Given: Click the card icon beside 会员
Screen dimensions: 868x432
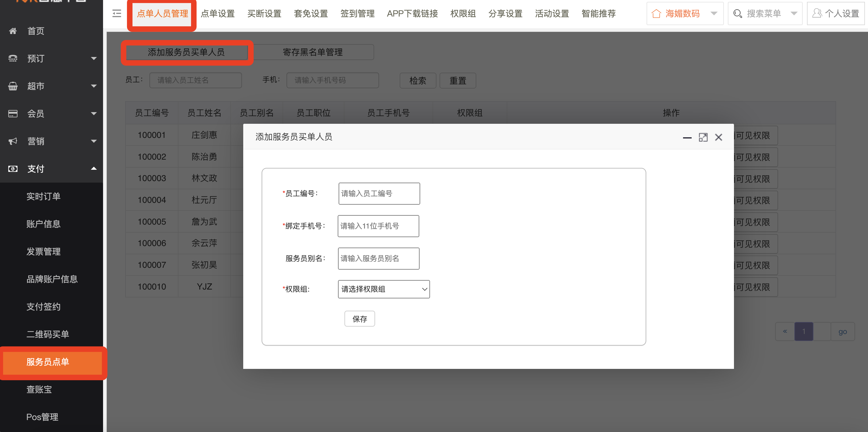Looking at the screenshot, I should pos(13,114).
